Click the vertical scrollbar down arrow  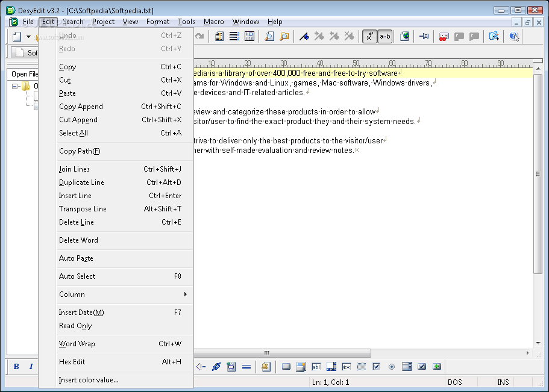coord(538,343)
